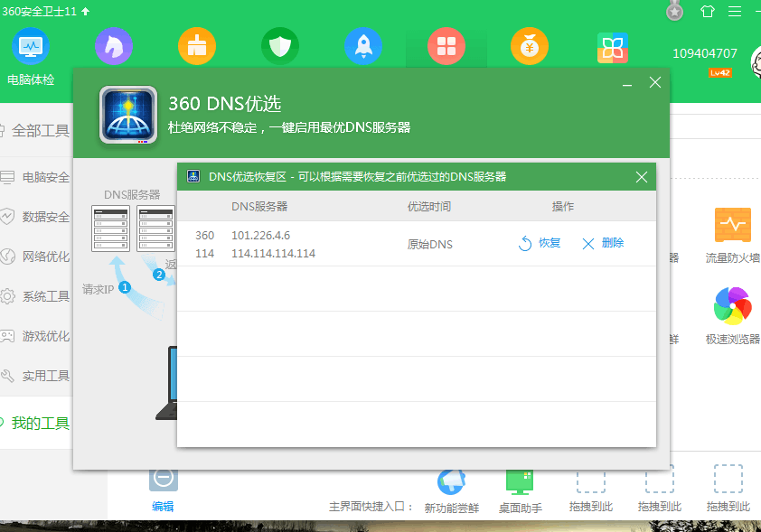
Task: Click the 桌面助手 desktop assistant icon
Action: 520,483
